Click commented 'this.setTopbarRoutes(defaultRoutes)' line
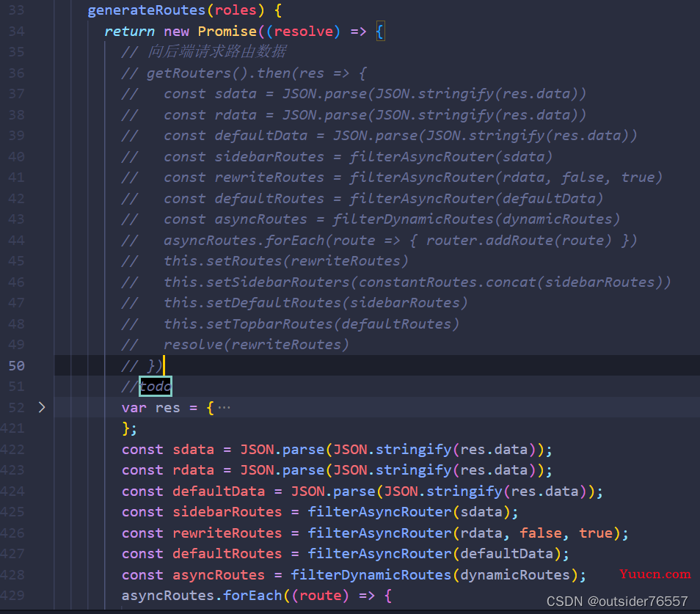The width and height of the screenshot is (700, 614). click(x=312, y=324)
